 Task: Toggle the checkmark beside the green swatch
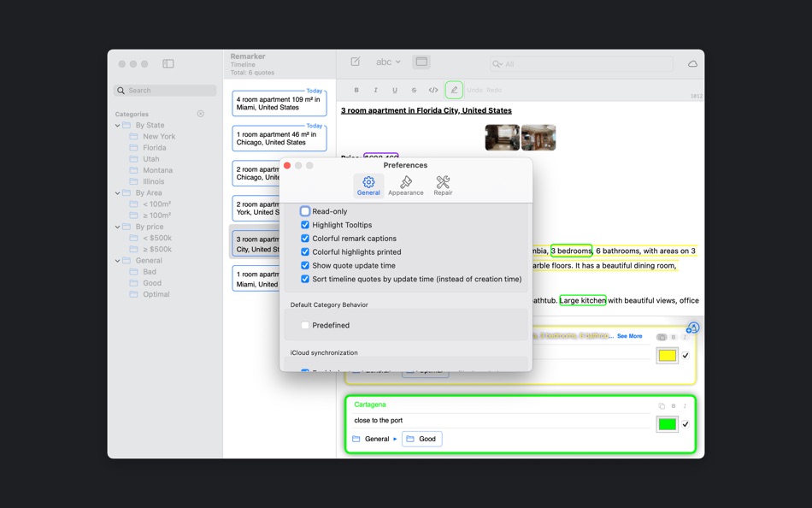[685, 424]
